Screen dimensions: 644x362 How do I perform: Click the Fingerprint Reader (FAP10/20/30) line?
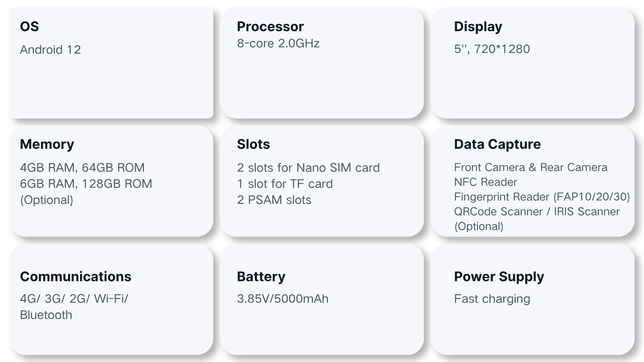click(x=542, y=197)
